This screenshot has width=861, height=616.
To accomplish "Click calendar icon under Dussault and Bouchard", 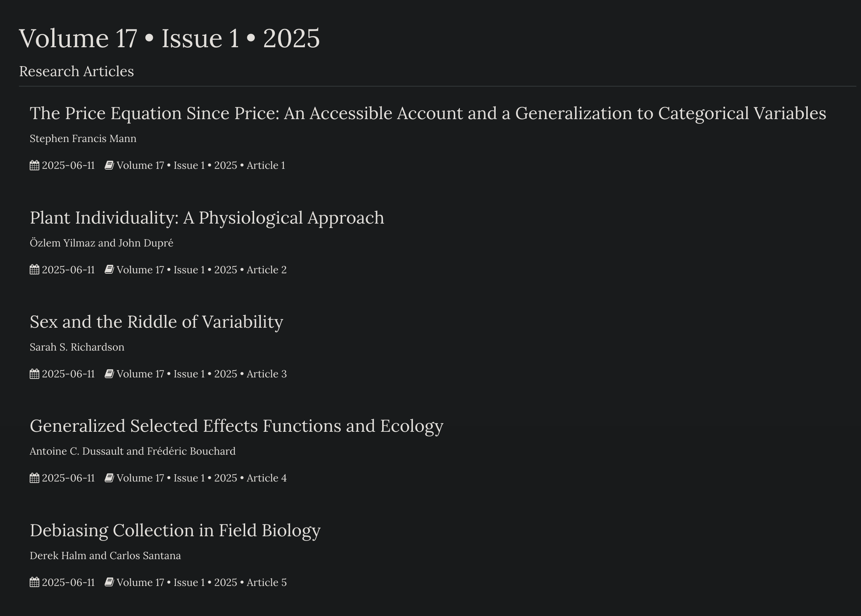I will (34, 478).
